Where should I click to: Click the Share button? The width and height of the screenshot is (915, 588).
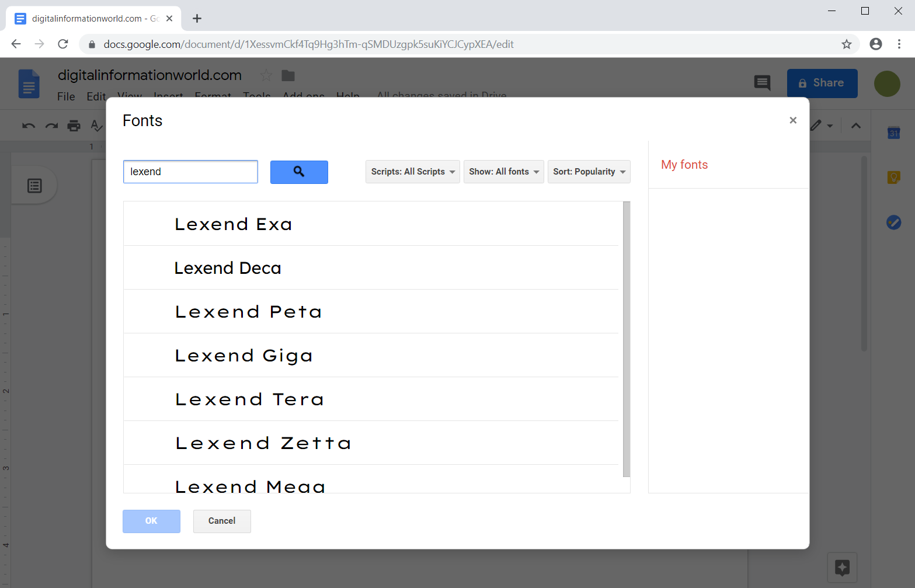822,83
